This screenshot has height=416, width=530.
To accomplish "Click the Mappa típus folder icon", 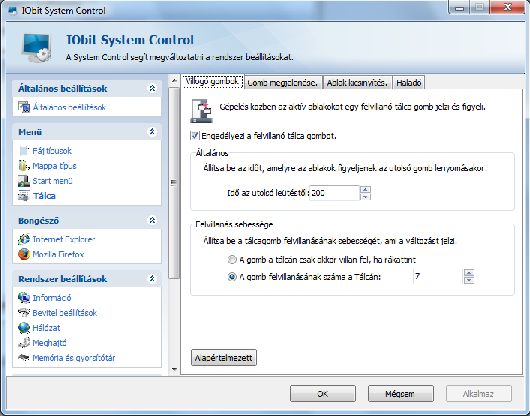I will click(x=24, y=166).
